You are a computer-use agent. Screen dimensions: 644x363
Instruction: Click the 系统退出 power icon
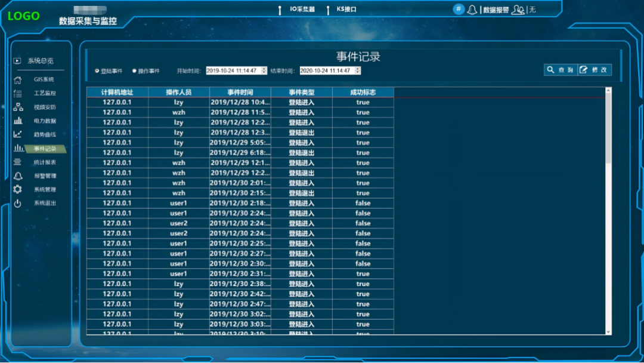tap(18, 204)
